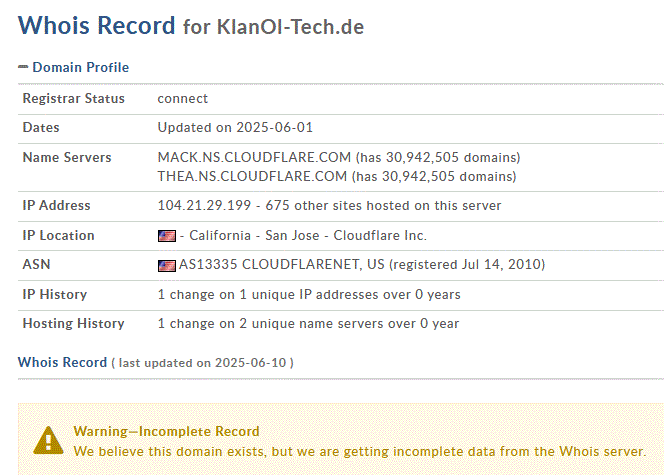The height and width of the screenshot is (476, 665).
Task: Click the warning triangle icon
Action: (48, 440)
